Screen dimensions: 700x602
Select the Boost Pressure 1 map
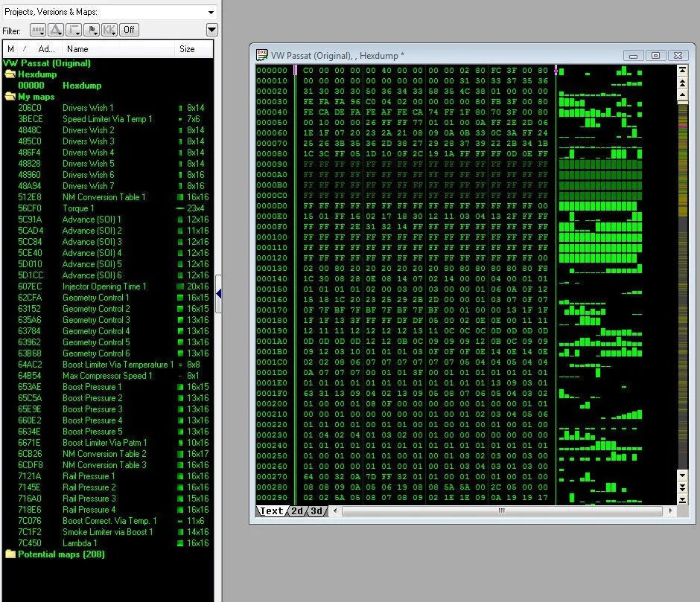pyautogui.click(x=89, y=387)
